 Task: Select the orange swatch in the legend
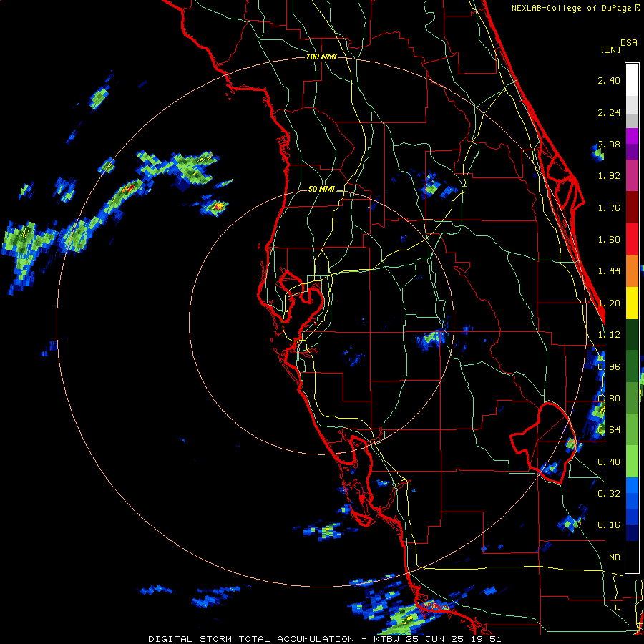632,271
